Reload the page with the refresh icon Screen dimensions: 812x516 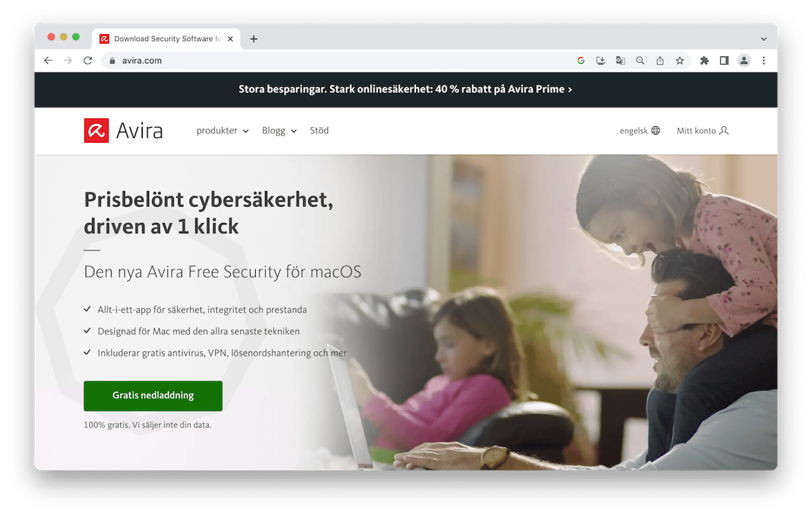pyautogui.click(x=87, y=61)
